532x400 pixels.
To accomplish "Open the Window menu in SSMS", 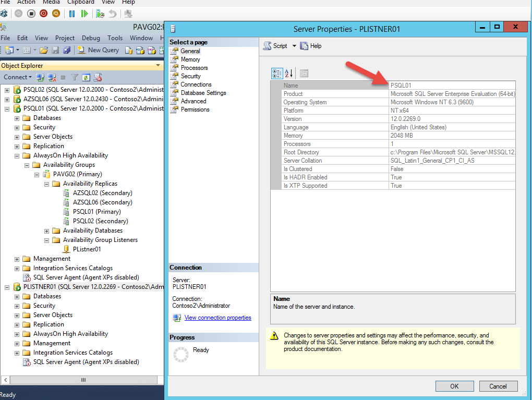I will [141, 38].
